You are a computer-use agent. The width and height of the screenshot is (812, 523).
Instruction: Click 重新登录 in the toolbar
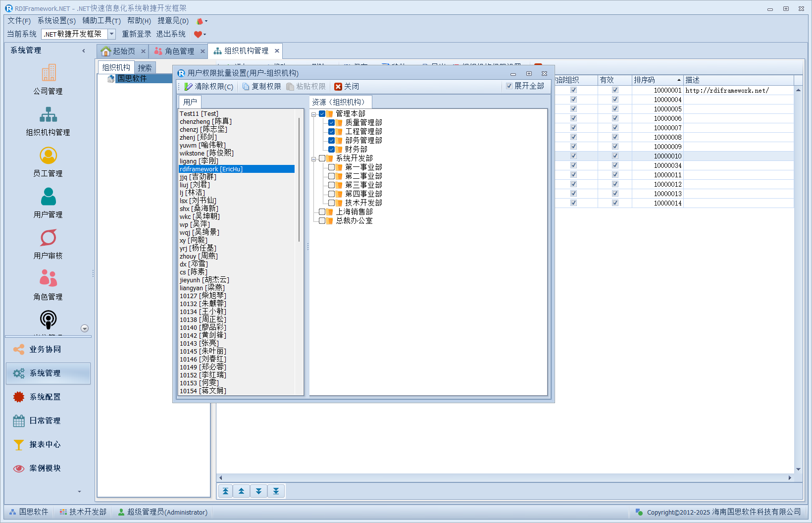click(x=136, y=34)
